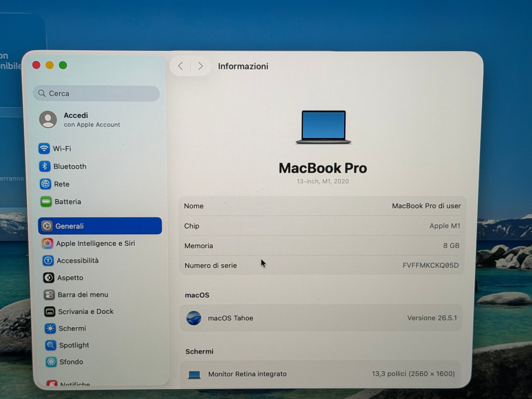Click the 'Nome' row label
The width and height of the screenshot is (532, 399).
click(194, 206)
